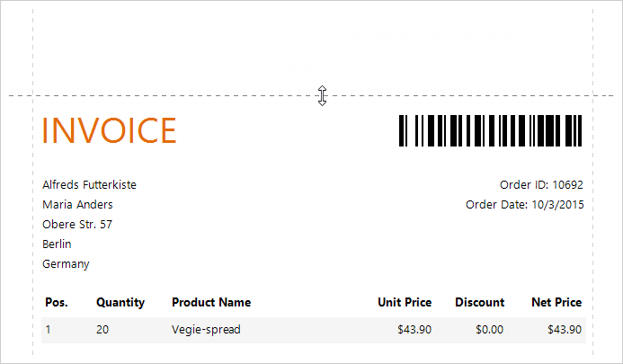623x364 pixels.
Task: Select the Order ID: 10692 text
Action: [541, 185]
